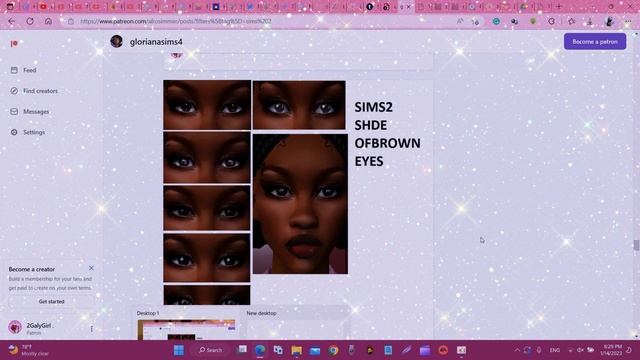Viewport: 640px width, 360px height.
Task: Select the Desktop 1 virtual desktop preview
Action: (186, 329)
